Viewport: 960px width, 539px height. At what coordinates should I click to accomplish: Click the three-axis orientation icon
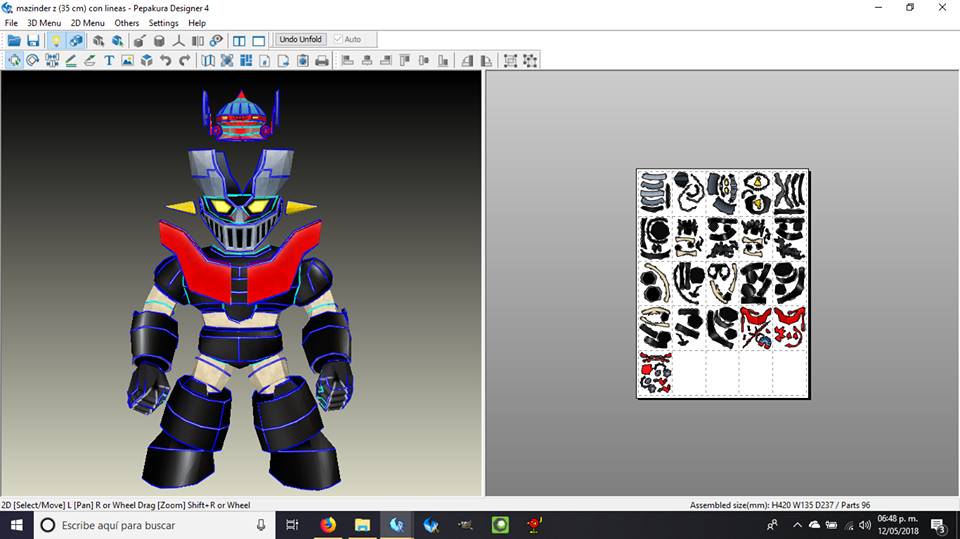(x=178, y=41)
